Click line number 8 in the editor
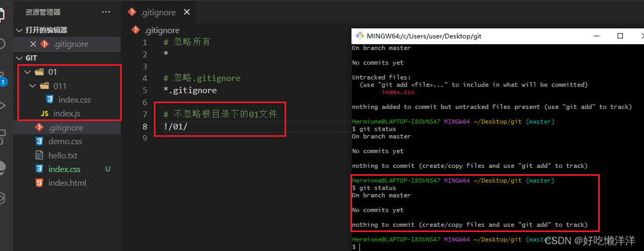 click(145, 126)
